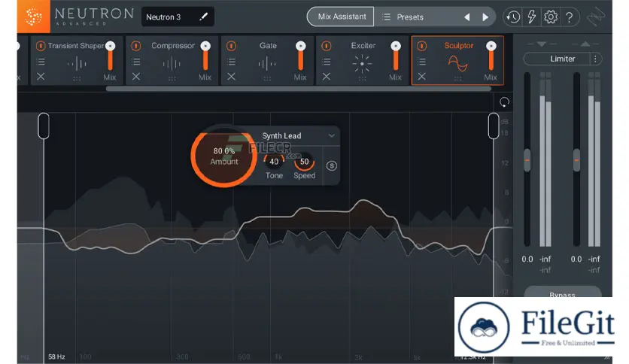Remove the Gate module
Screen dimensions: 629x364
click(231, 76)
